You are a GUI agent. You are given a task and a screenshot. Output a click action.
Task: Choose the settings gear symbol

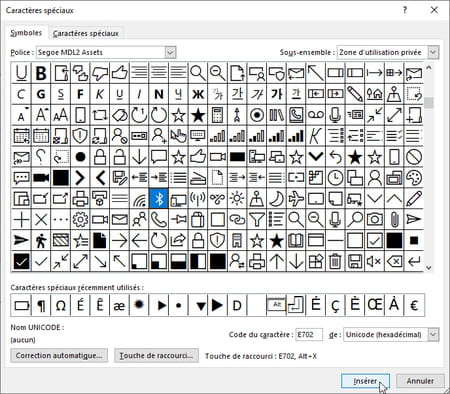[x=80, y=220]
